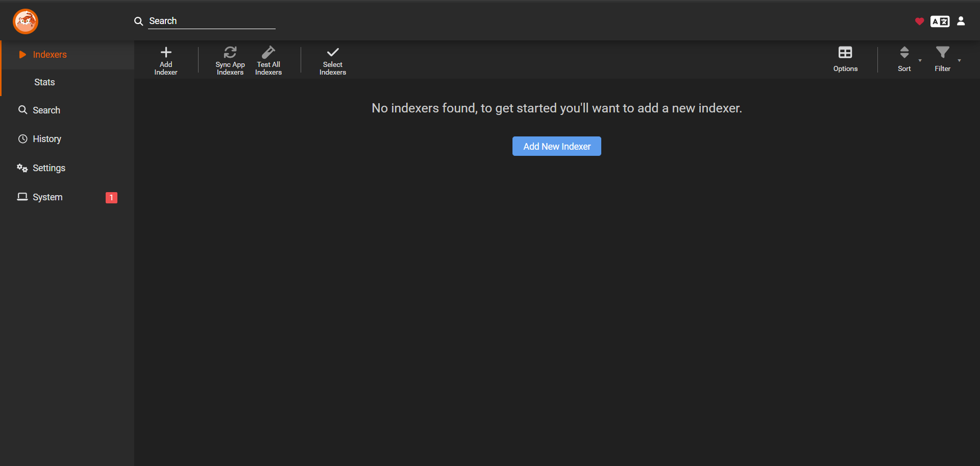The height and width of the screenshot is (466, 980).
Task: Open the Settings sidebar item
Action: tap(48, 168)
